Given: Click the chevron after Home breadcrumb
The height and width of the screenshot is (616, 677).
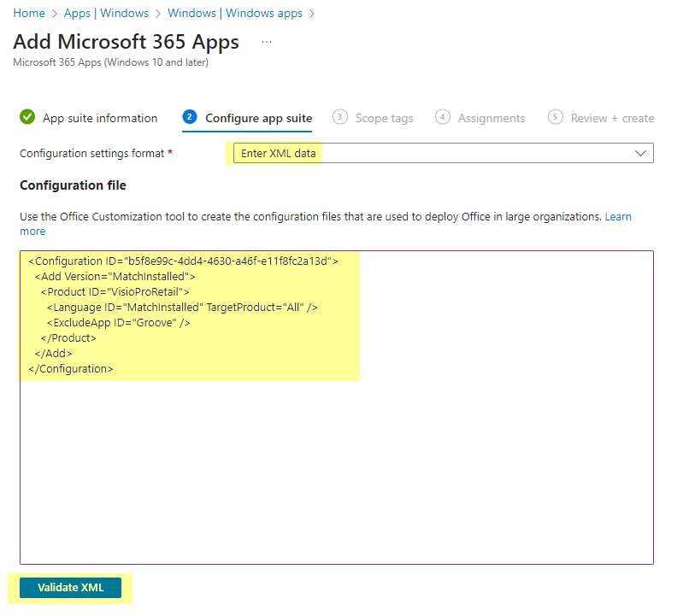Looking at the screenshot, I should pos(55,14).
